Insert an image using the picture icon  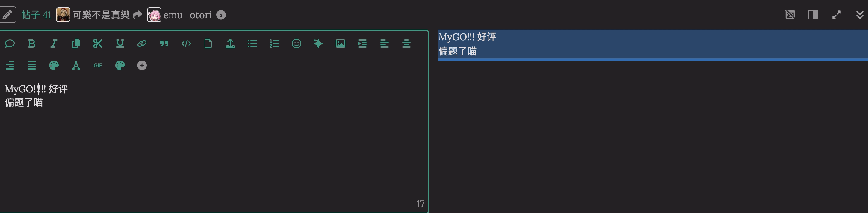pos(340,43)
